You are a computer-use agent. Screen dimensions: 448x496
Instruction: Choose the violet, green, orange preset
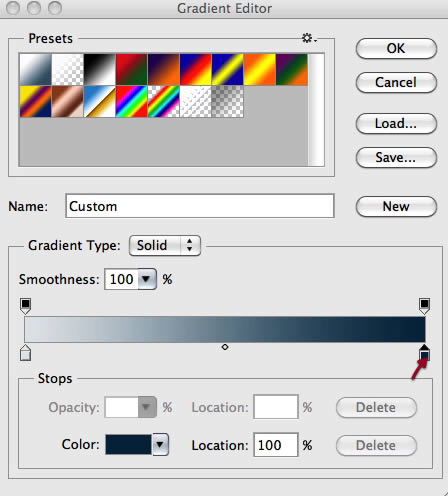pos(291,70)
